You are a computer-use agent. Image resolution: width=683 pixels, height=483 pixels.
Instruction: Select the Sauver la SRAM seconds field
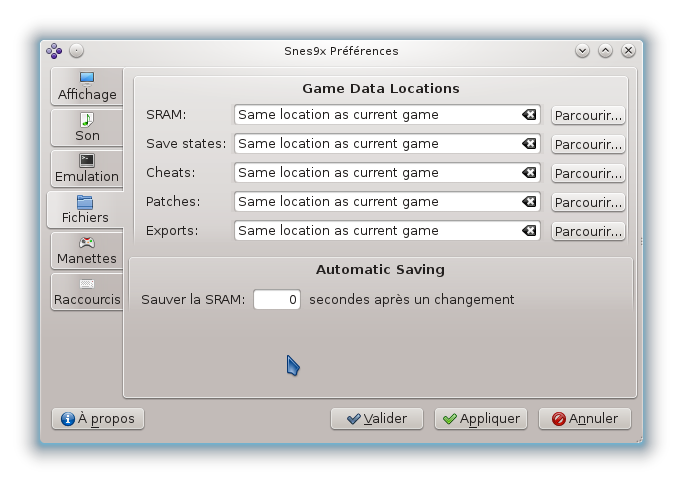click(x=277, y=300)
